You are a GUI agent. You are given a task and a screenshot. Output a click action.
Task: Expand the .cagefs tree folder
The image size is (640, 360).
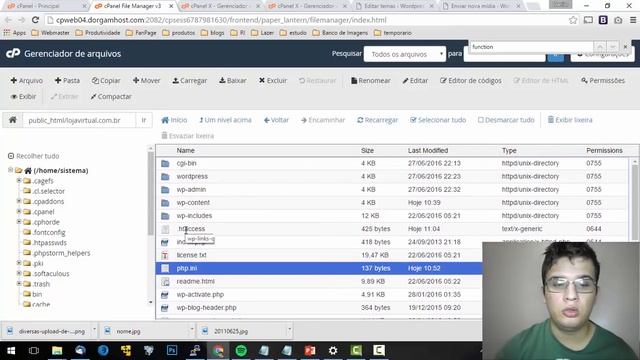point(19,180)
